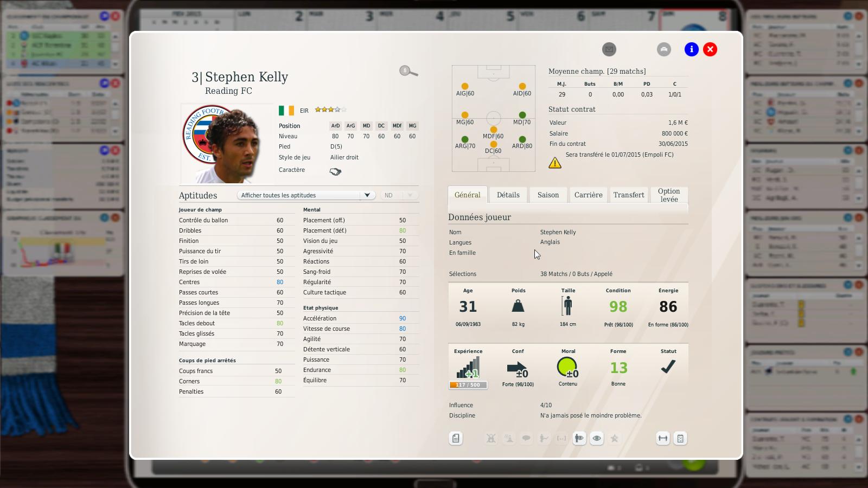This screenshot has height=488, width=868.
Task: Click the star rating beside EIR
Action: coord(330,110)
